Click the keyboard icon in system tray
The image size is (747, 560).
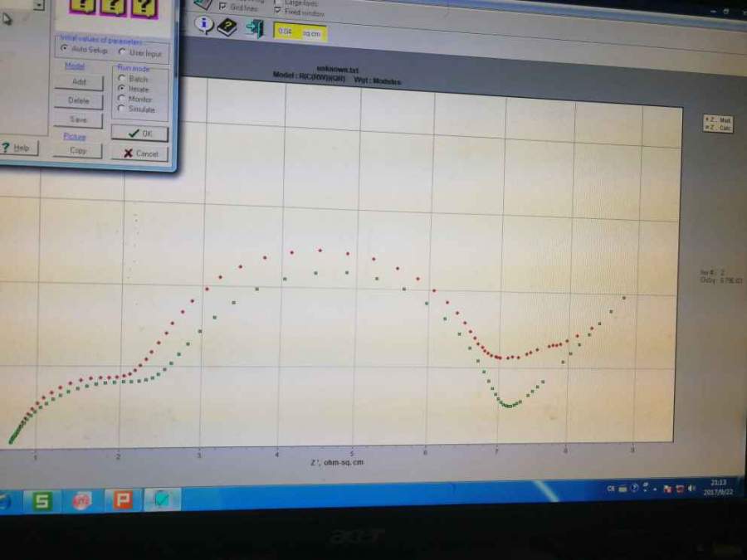pyautogui.click(x=622, y=489)
